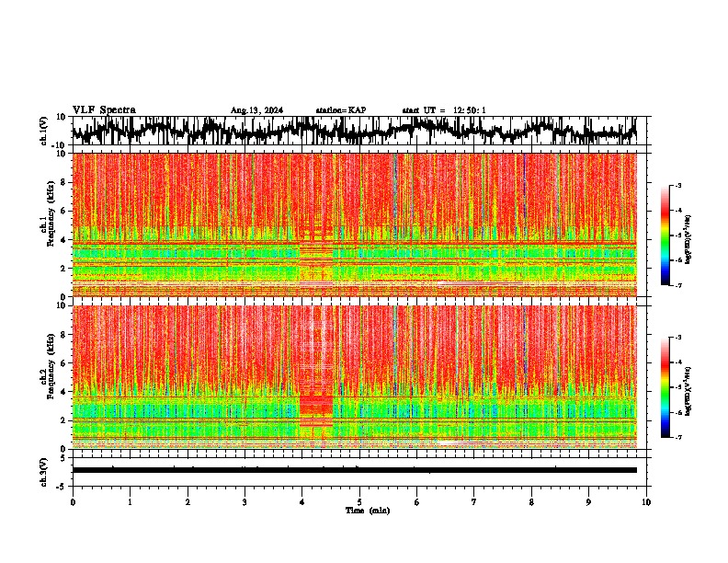The height and width of the screenshot is (563, 728).
Task: Click the time axis tick label "3"
Action: coord(245,502)
